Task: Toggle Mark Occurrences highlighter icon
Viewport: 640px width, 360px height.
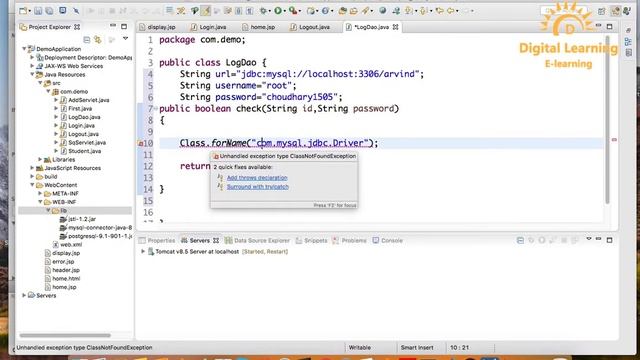Action: click(x=205, y=11)
